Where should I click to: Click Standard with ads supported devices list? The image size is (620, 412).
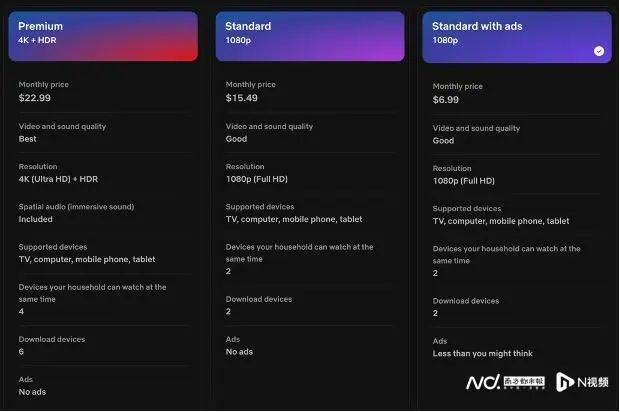click(500, 221)
